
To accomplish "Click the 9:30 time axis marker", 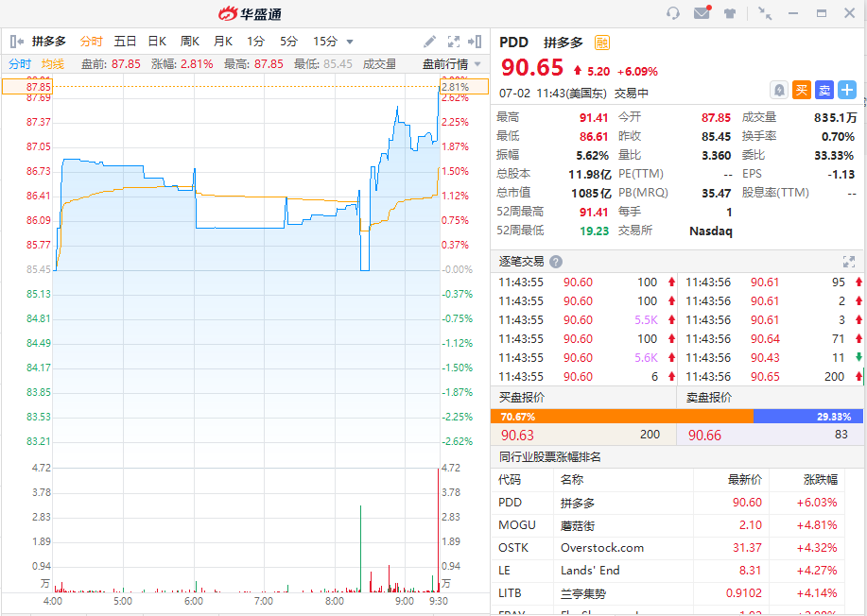I will pos(439,601).
